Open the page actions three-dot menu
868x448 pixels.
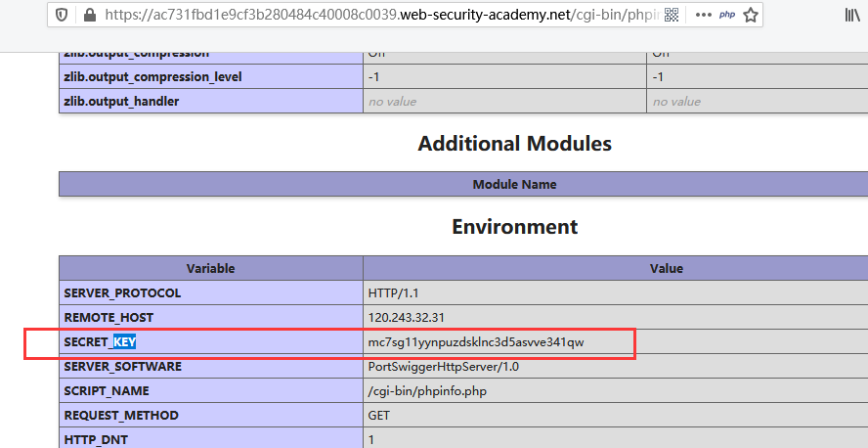pos(704,15)
